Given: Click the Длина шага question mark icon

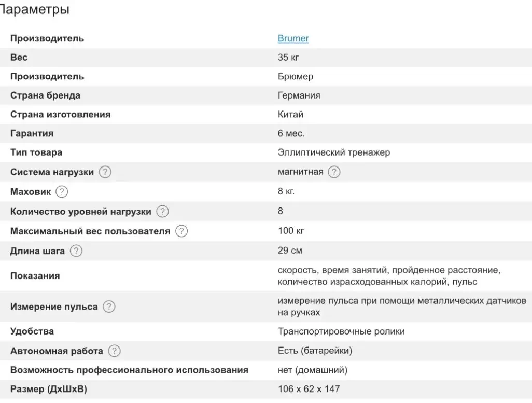Looking at the screenshot, I should pyautogui.click(x=76, y=251).
